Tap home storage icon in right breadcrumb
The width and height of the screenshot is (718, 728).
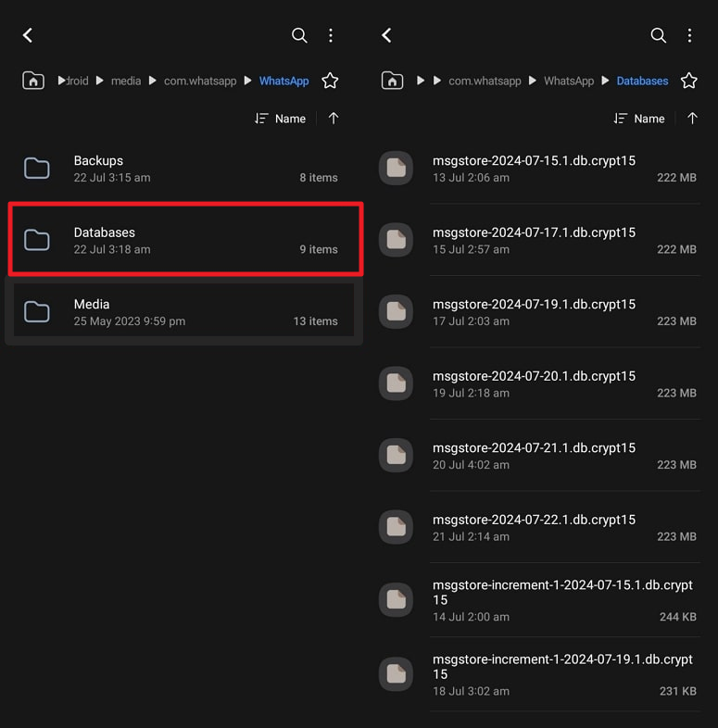point(393,81)
